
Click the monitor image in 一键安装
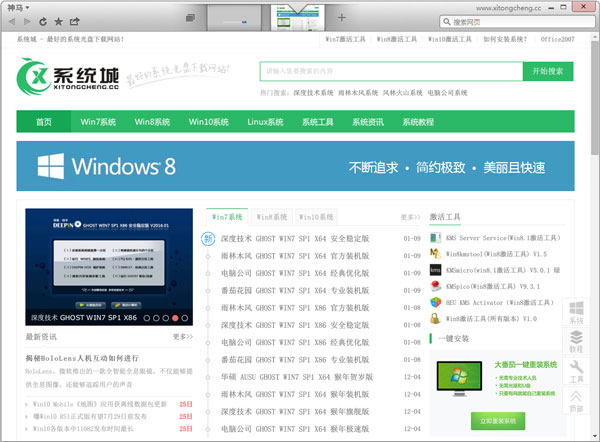(459, 378)
